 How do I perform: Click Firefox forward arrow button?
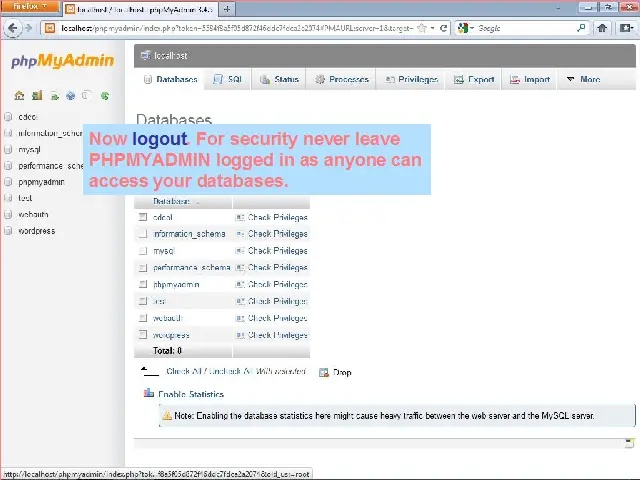point(29,28)
